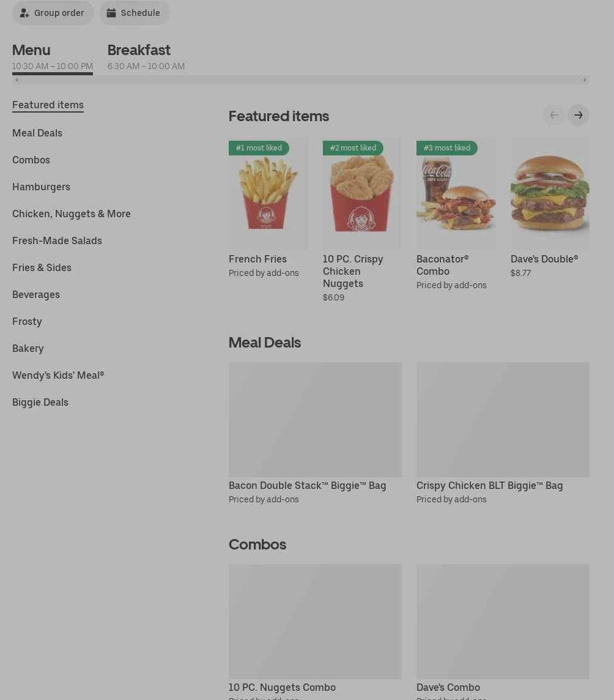Select the Baconator Combo item

click(456, 214)
